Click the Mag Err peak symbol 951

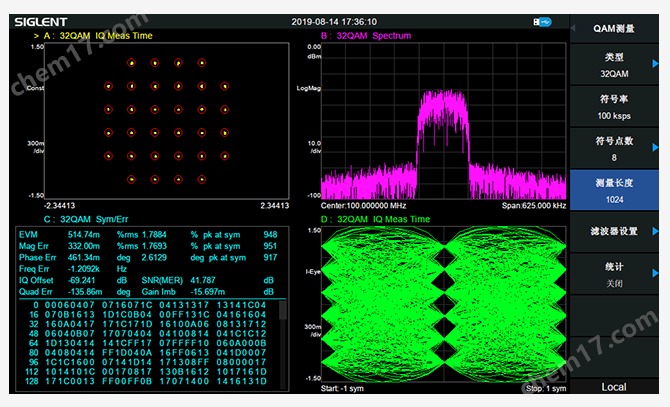coord(270,246)
